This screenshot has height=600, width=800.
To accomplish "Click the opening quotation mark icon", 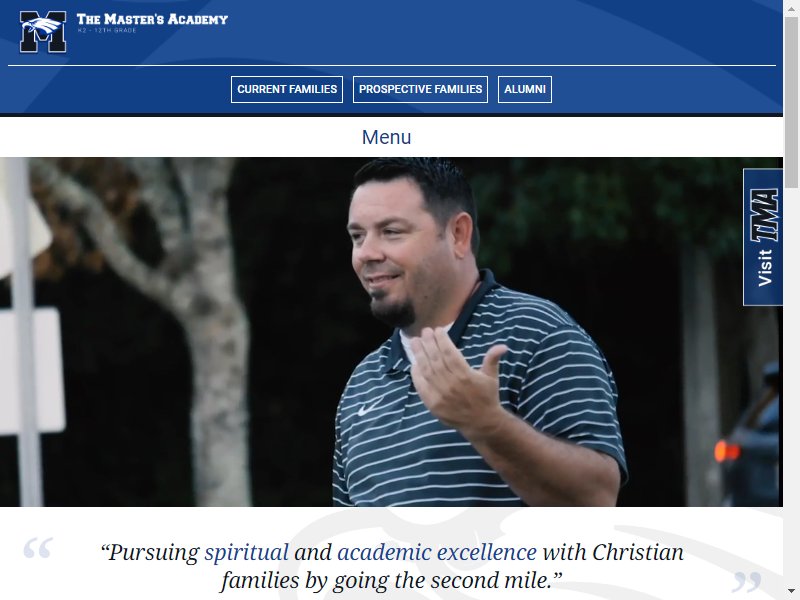I will click(38, 548).
